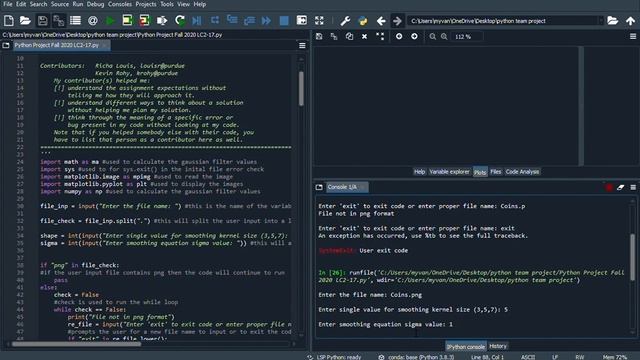Image resolution: width=640 pixels, height=360 pixels.
Task: Go forward with the right arrow
Action: [397, 20]
